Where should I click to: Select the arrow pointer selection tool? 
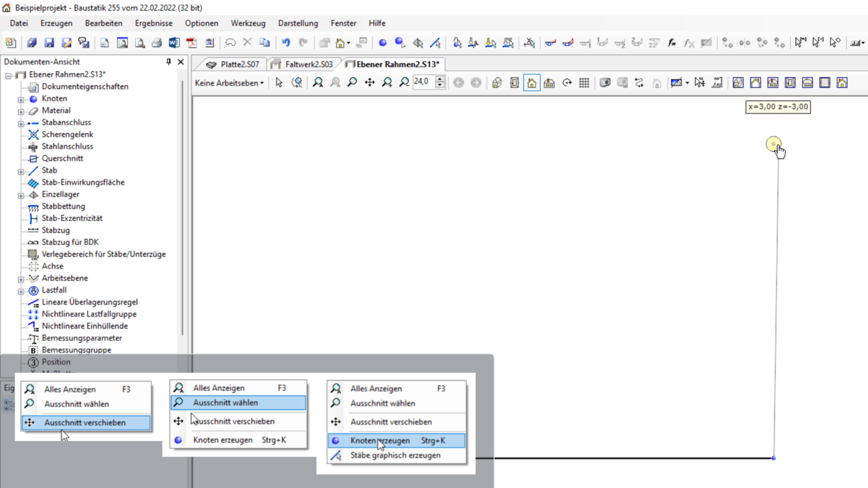point(279,83)
